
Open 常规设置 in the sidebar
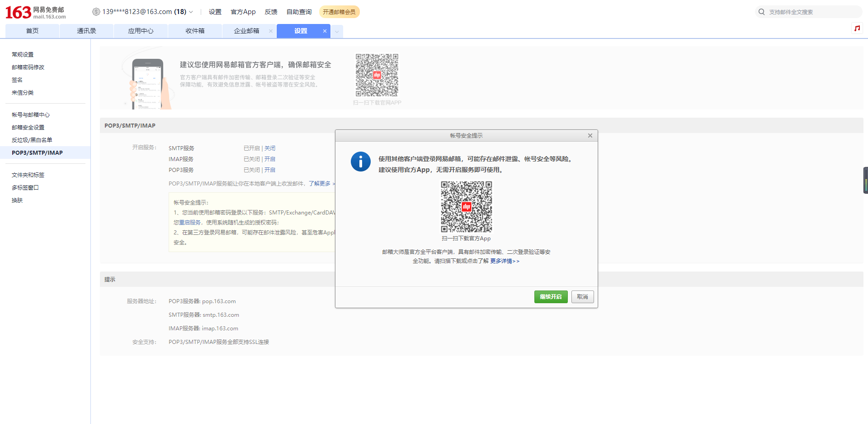tap(23, 54)
